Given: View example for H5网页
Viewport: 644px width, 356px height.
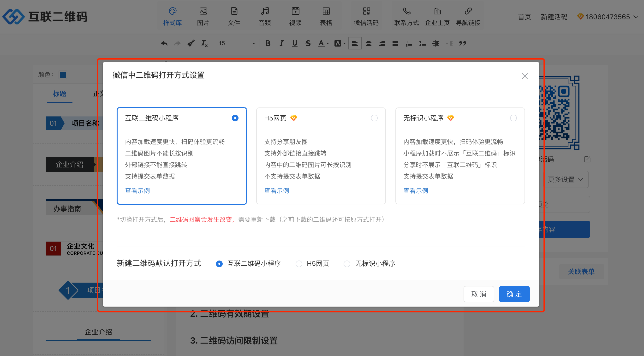Looking at the screenshot, I should 276,191.
